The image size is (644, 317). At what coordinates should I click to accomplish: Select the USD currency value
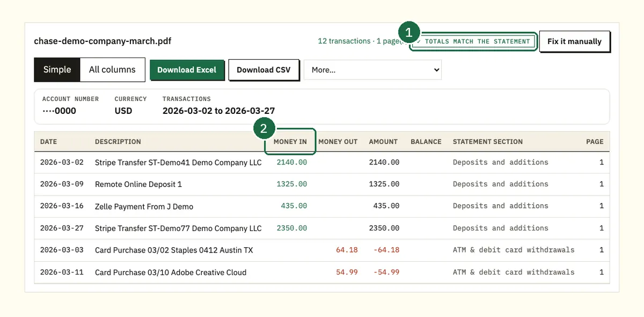tap(123, 111)
